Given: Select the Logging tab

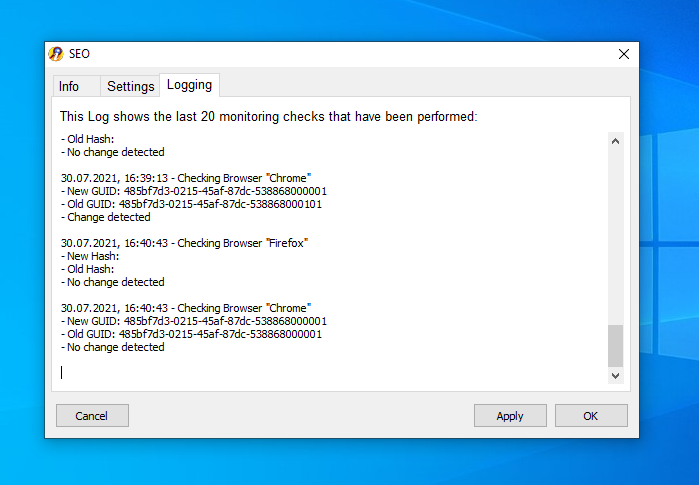Looking at the screenshot, I should pos(189,85).
